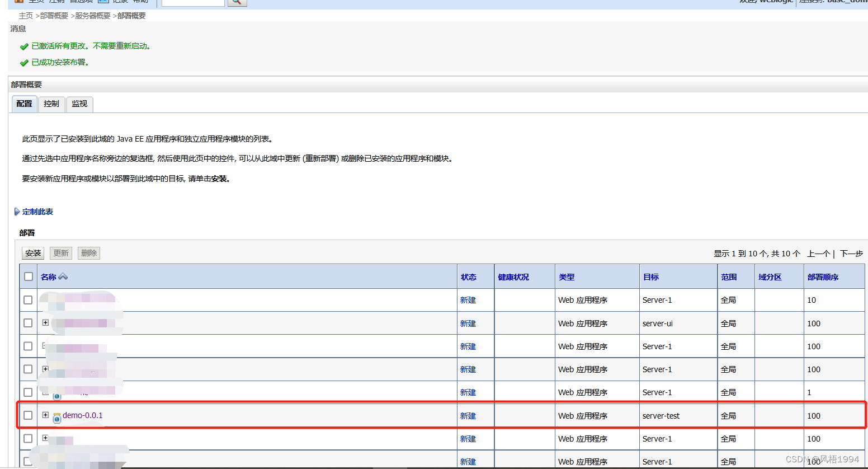Sort by the 部署顺序 column header
868x469 pixels.
[823, 277]
